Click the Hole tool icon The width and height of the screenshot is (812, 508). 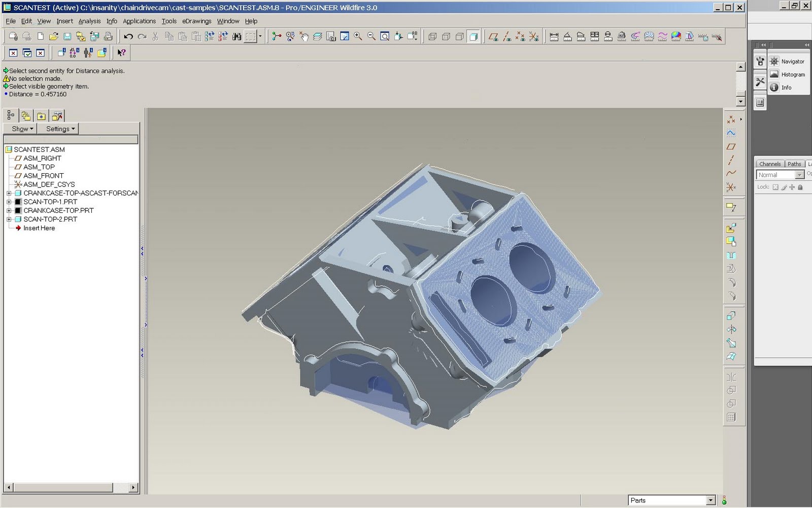coord(731,255)
